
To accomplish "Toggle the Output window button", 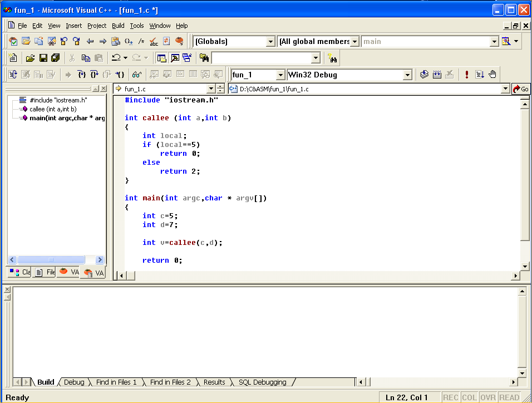I will (174, 58).
